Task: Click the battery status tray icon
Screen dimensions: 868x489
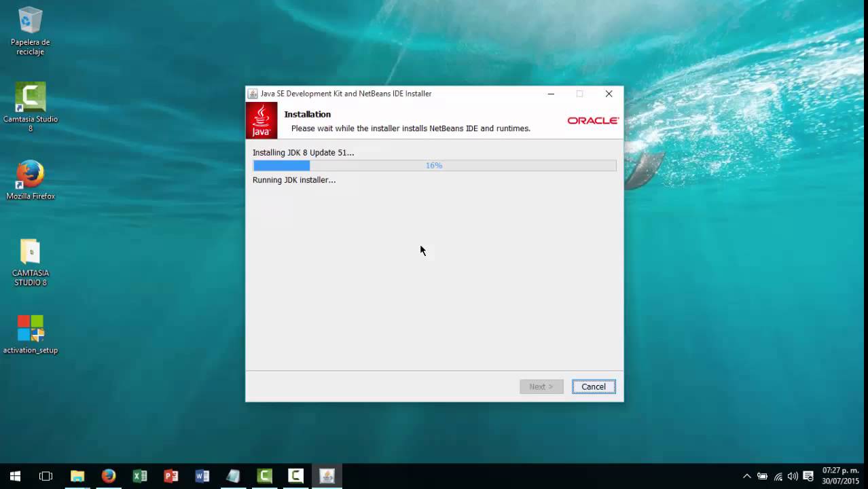Action: (762, 476)
